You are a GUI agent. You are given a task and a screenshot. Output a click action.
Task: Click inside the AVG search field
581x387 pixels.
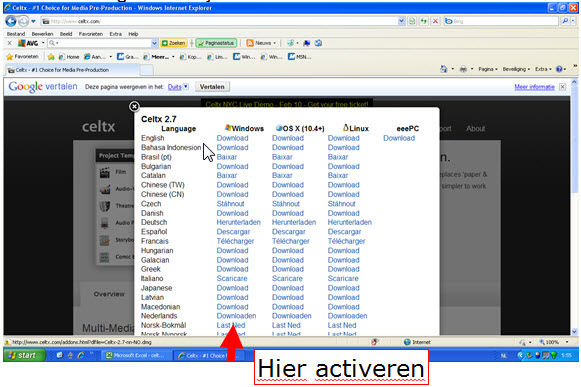click(99, 43)
